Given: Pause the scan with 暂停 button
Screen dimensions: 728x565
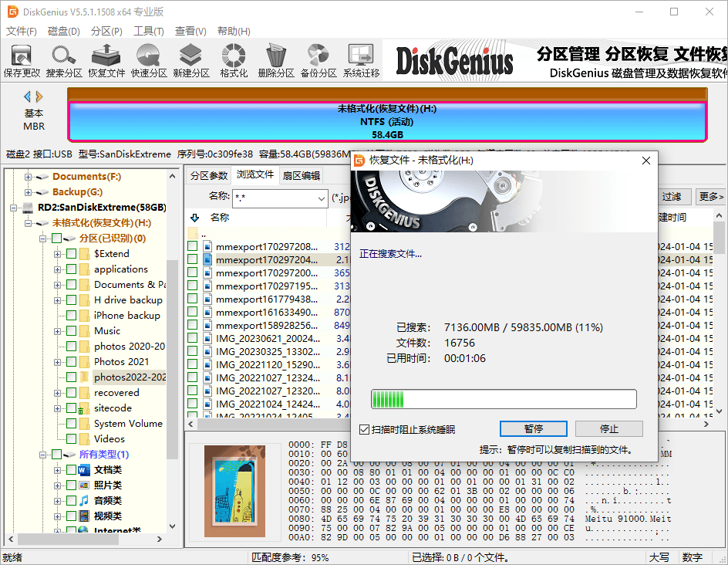Looking at the screenshot, I should point(534,429).
